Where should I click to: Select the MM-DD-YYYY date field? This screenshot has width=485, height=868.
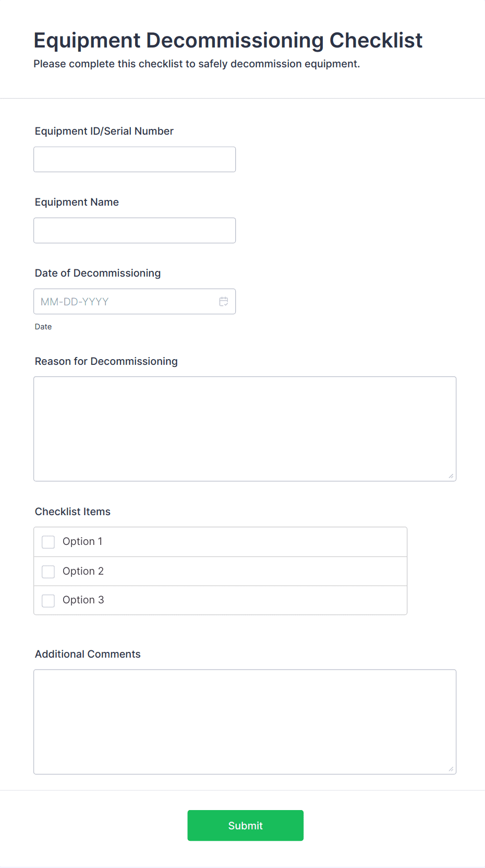(x=125, y=302)
